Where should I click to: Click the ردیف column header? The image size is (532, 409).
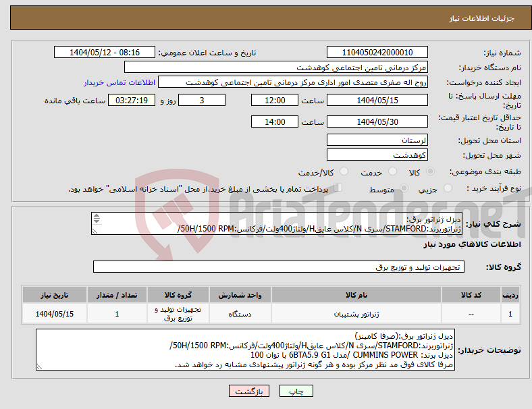point(510,295)
